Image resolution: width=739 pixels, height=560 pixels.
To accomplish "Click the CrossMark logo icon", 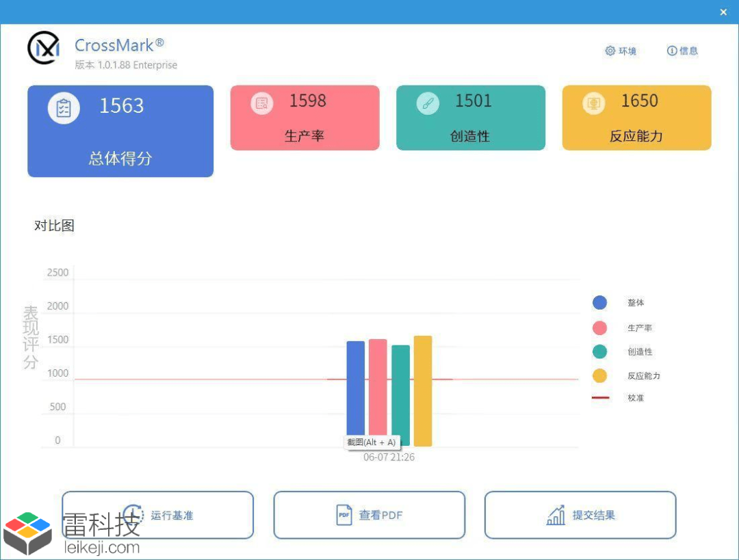I will (44, 48).
